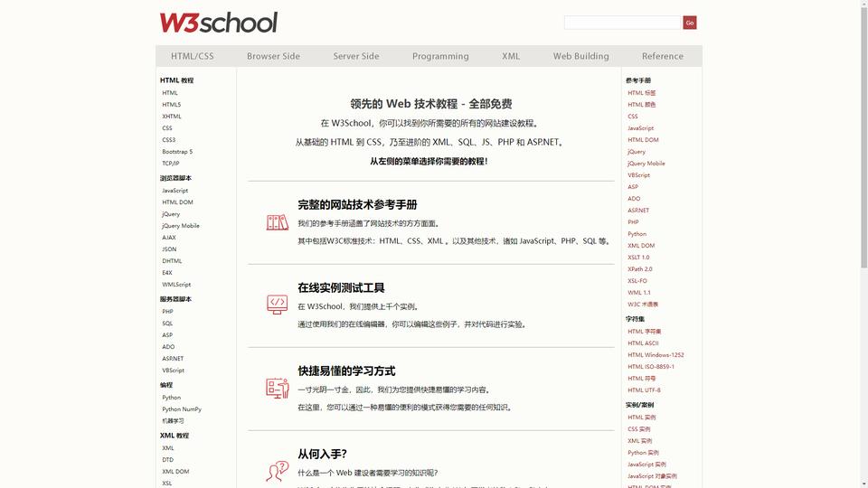The height and width of the screenshot is (488, 868).
Task: Open WMLScript tutorial link
Action: (176, 285)
